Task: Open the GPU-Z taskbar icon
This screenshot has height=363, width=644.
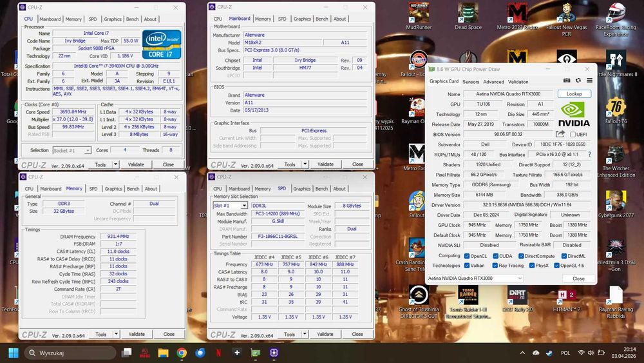Action: 256,353
